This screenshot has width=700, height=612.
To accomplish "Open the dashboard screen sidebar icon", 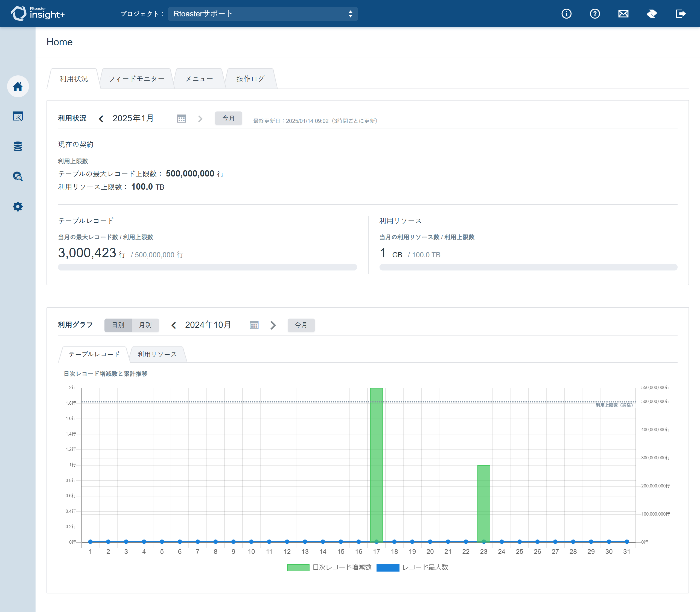I will (x=18, y=116).
